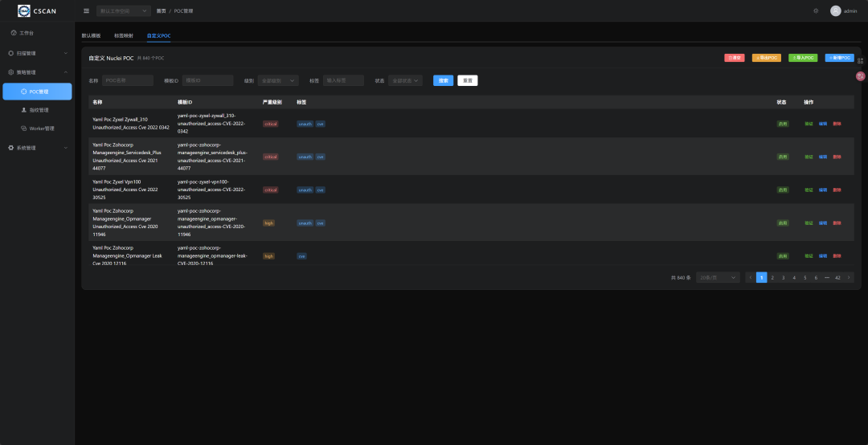Go to pagination page 3
Image resolution: width=868 pixels, height=445 pixels.
[x=784, y=277]
